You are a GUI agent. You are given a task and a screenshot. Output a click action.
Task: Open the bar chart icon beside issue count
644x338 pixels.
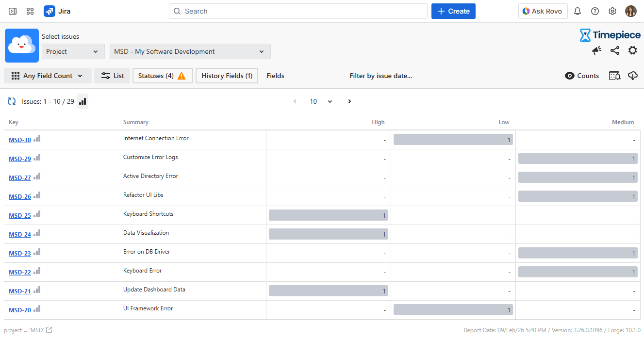(83, 101)
